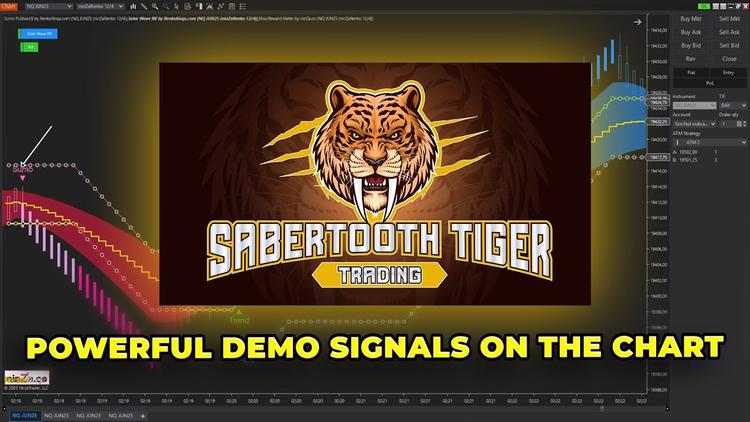The image size is (750, 422).
Task: Add a new chart tab with plus
Action: click(143, 416)
